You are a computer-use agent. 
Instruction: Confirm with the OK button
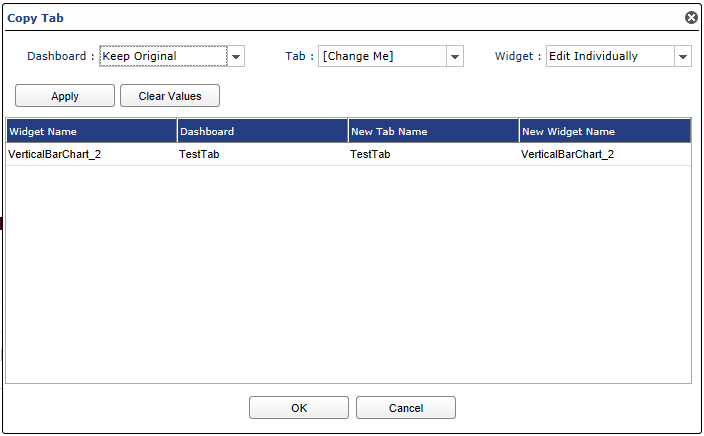(x=299, y=408)
